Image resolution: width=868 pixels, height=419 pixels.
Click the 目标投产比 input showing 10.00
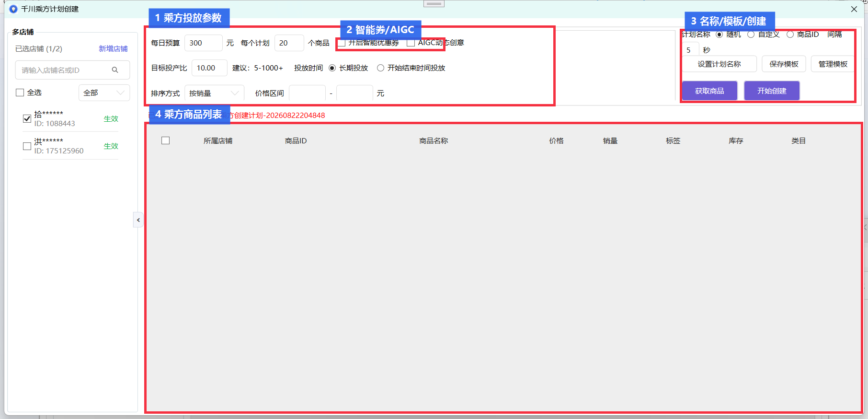209,68
